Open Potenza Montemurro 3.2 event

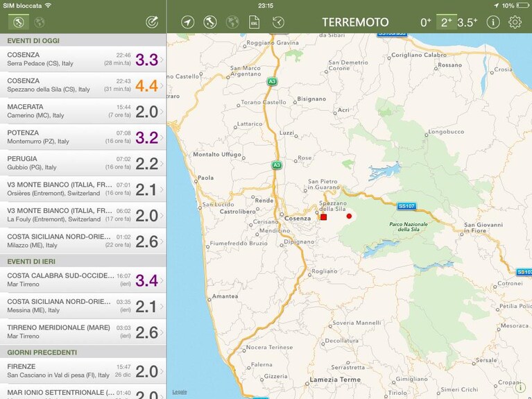point(83,137)
